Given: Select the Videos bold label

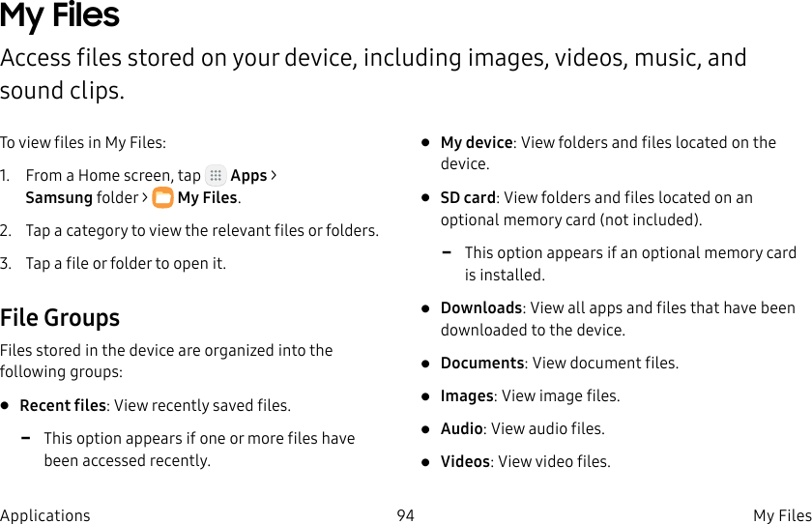Looking at the screenshot, I should [x=465, y=461].
